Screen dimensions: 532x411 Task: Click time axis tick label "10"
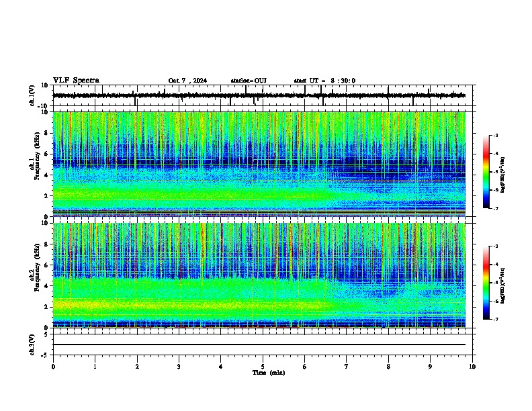pos(472,367)
